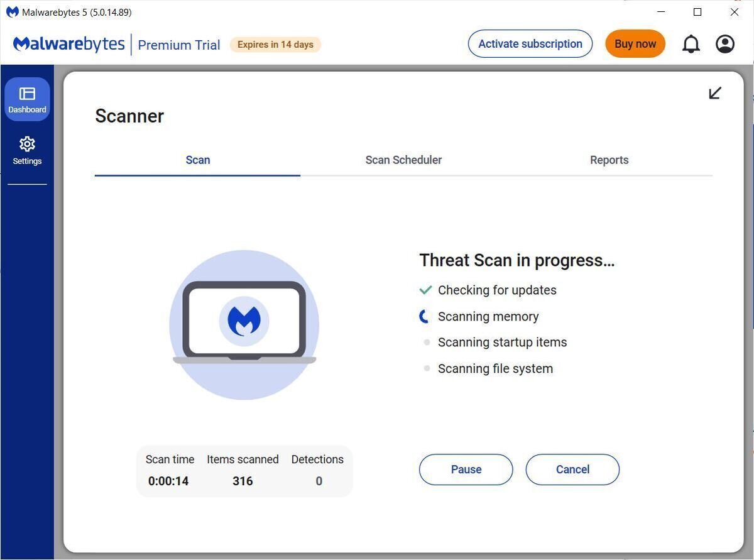Viewport: 754px width, 560px height.
Task: Click the laptop scan illustration
Action: (244, 324)
